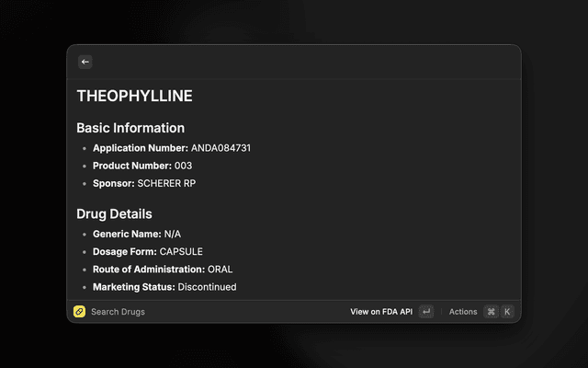The width and height of the screenshot is (588, 368).
Task: Open the Actions menu
Action: (463, 312)
